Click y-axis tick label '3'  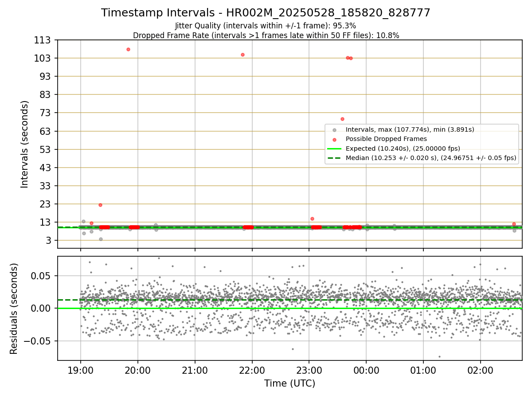click(x=49, y=240)
